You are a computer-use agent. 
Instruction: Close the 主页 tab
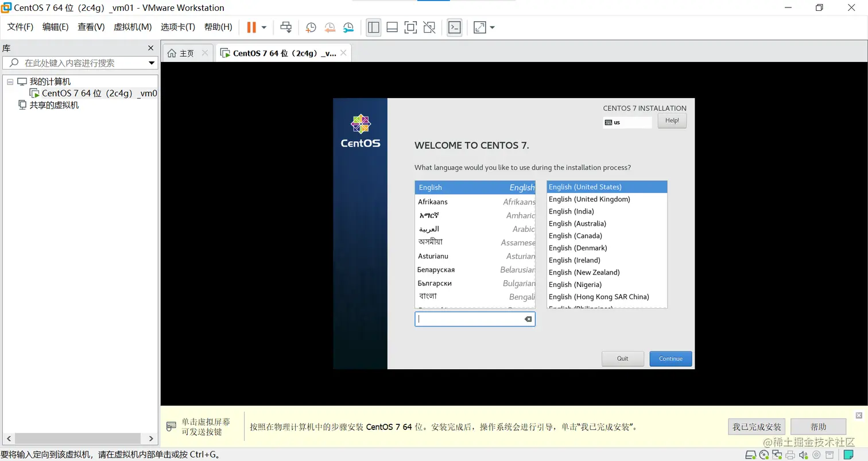coord(205,53)
